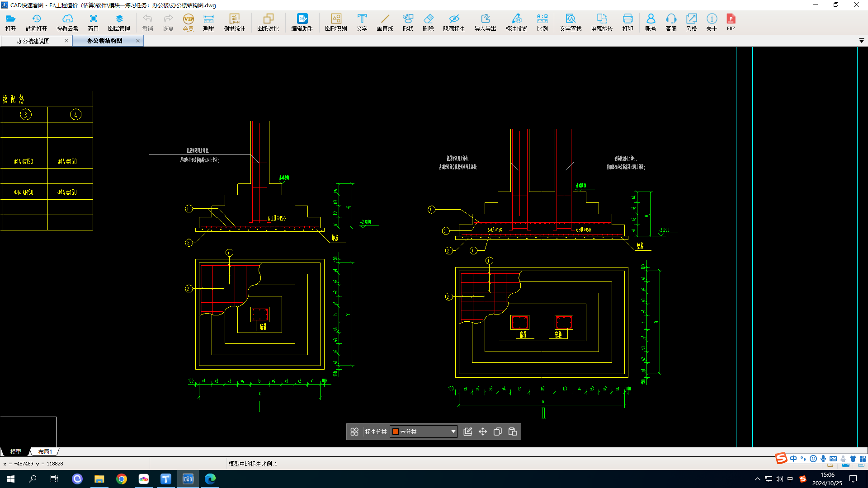Choose the 形状 shape tool
868x488 pixels.
408,23
